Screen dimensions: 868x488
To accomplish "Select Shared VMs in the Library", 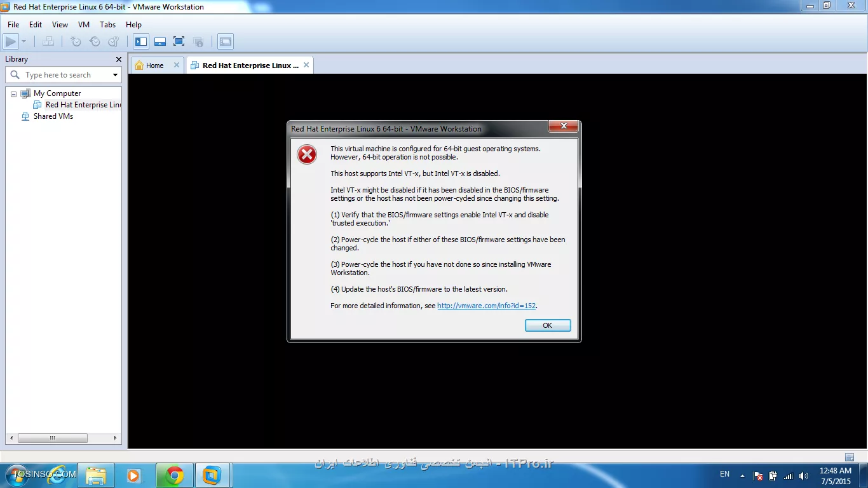I will pos(53,116).
